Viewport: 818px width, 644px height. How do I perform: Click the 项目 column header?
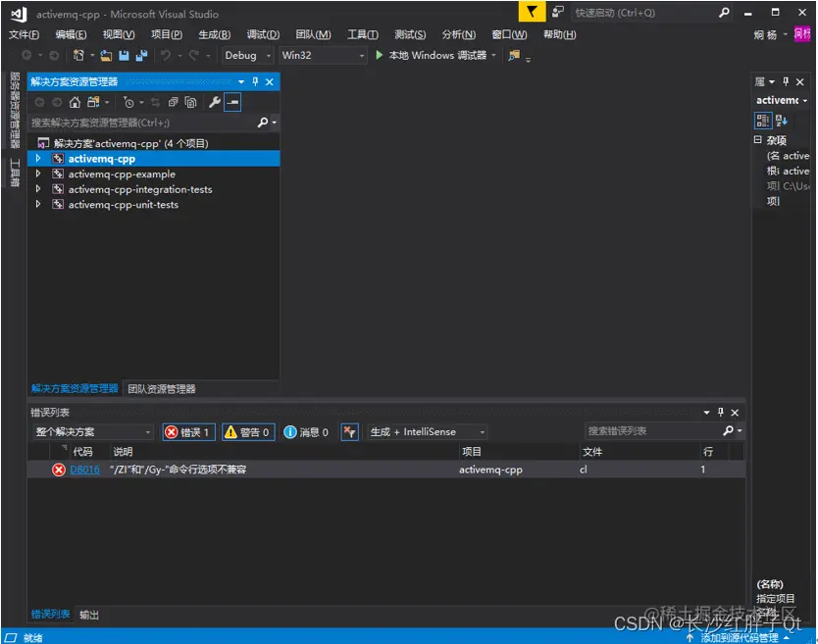click(x=472, y=452)
